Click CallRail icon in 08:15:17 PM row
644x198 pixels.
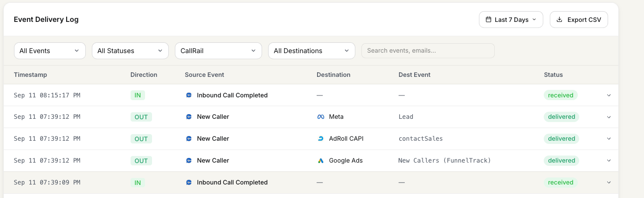189,95
